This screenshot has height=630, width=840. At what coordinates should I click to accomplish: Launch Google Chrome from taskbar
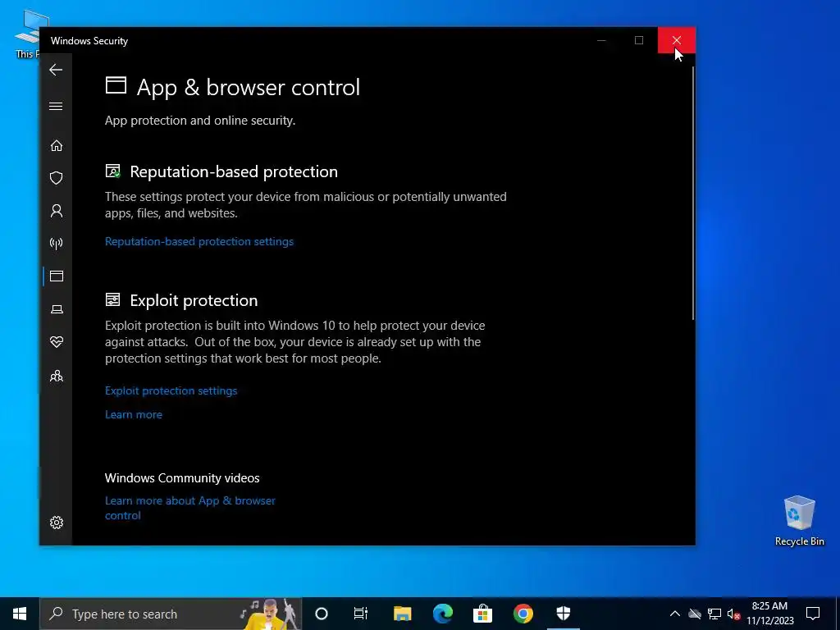[x=523, y=614]
